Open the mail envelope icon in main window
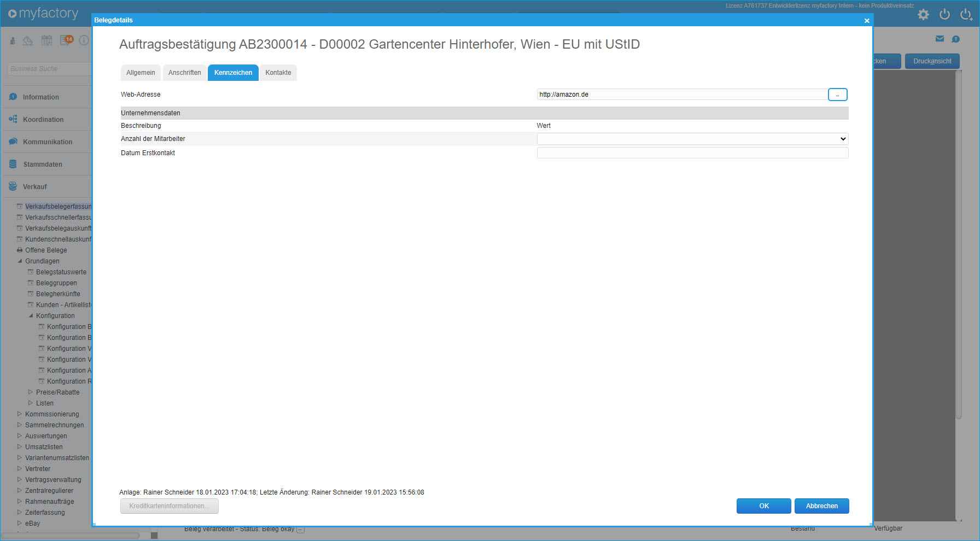980x541 pixels. [x=940, y=39]
